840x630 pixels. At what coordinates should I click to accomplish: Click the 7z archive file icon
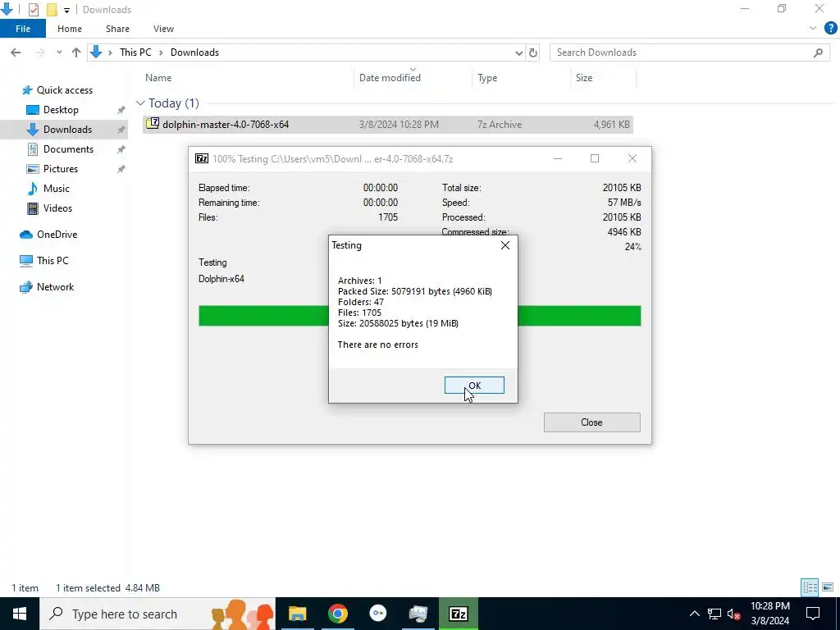coord(153,123)
